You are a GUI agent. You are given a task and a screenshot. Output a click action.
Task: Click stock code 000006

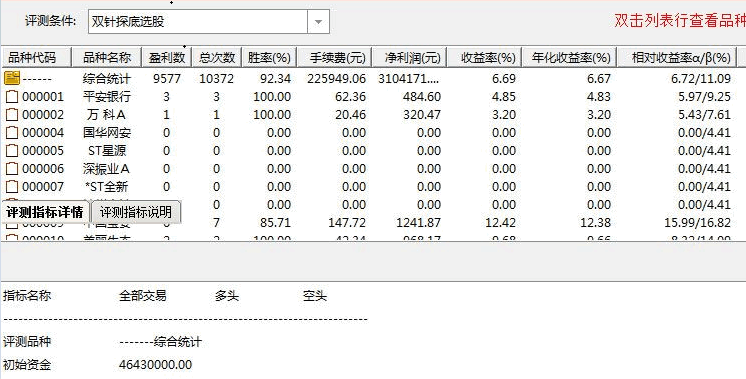click(x=43, y=169)
